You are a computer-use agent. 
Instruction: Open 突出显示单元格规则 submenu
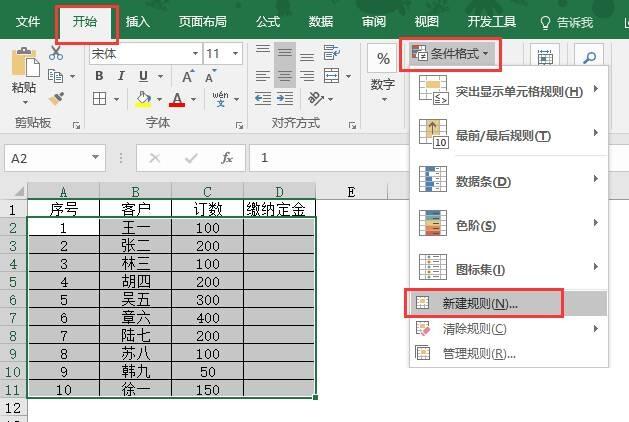[508, 91]
